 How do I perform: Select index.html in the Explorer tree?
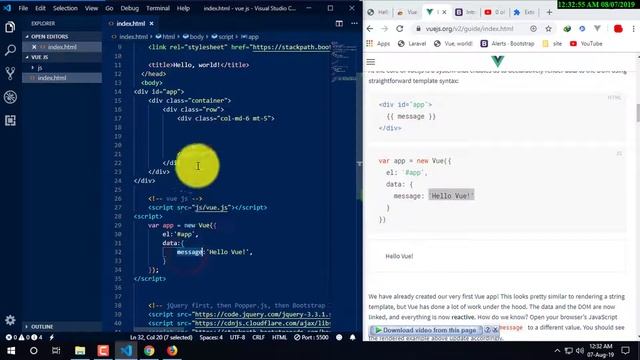point(62,78)
